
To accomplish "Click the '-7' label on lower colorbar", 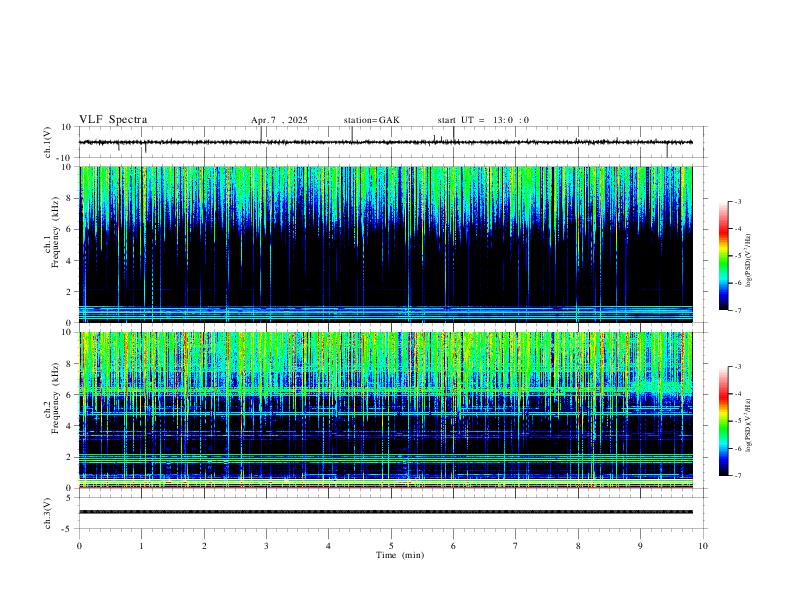I will tap(738, 476).
